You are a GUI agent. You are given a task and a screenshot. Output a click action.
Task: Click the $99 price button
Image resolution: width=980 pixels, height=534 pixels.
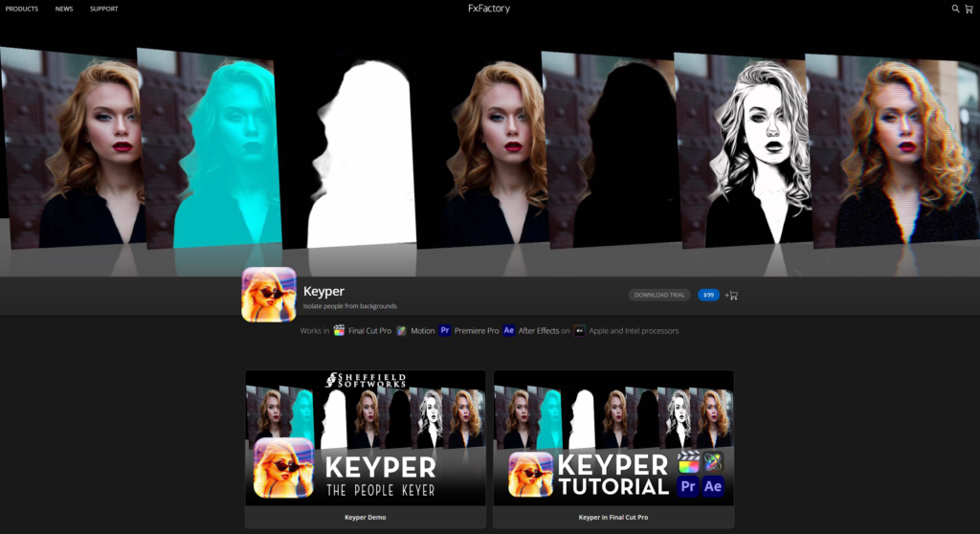click(x=708, y=295)
